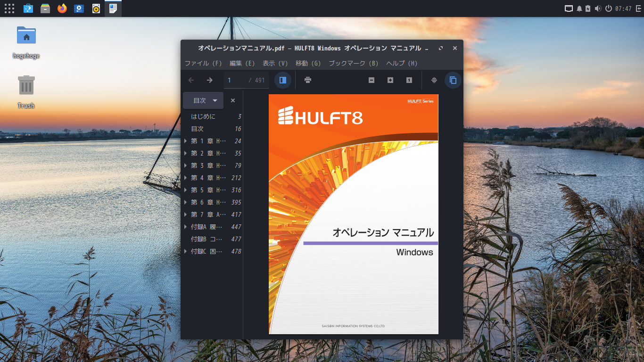Click page number 478 in the outline
This screenshot has height=362, width=644.
click(x=236, y=251)
